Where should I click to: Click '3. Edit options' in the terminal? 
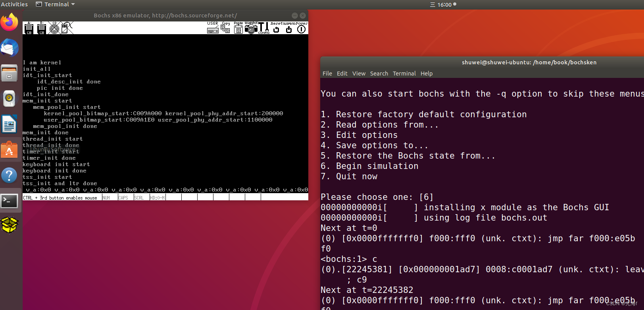pos(359,135)
